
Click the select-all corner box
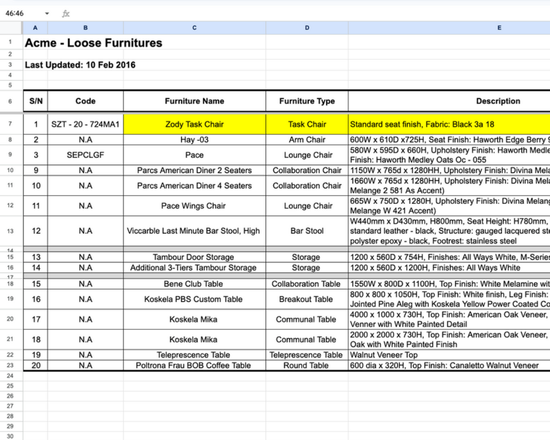[x=11, y=28]
